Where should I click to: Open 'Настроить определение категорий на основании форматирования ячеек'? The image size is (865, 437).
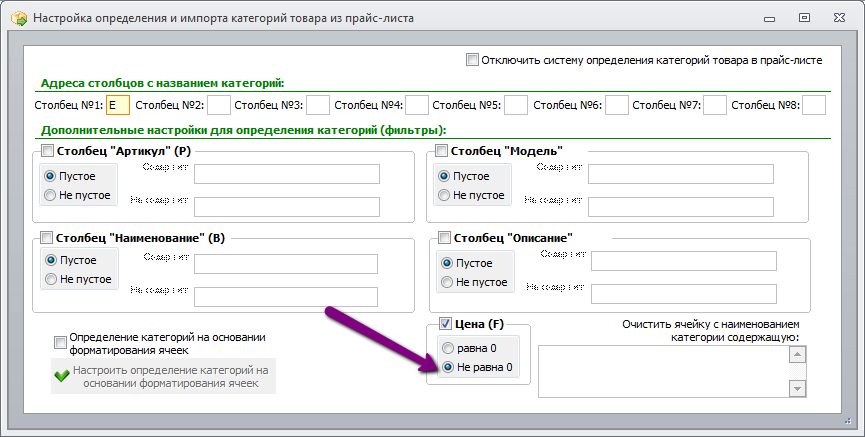tap(163, 377)
